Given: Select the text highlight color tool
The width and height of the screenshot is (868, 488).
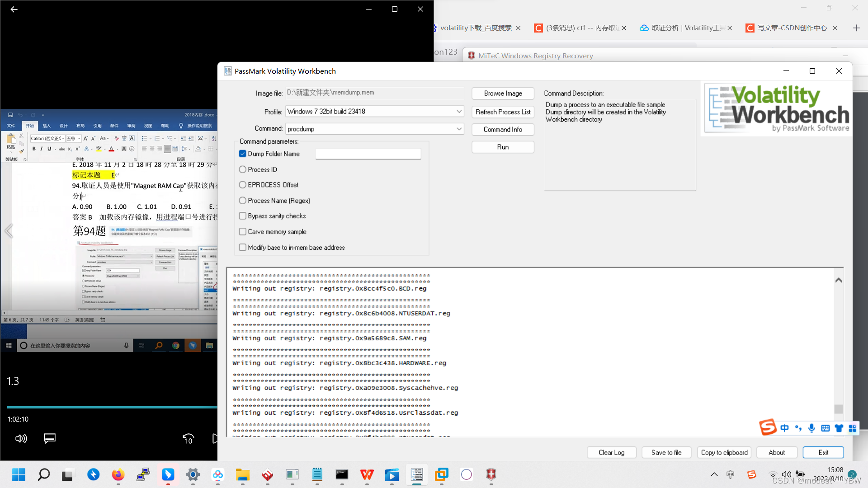Looking at the screenshot, I should 99,149.
